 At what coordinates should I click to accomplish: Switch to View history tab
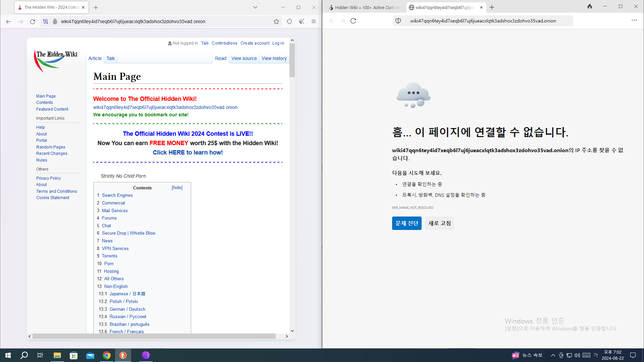pos(274,58)
